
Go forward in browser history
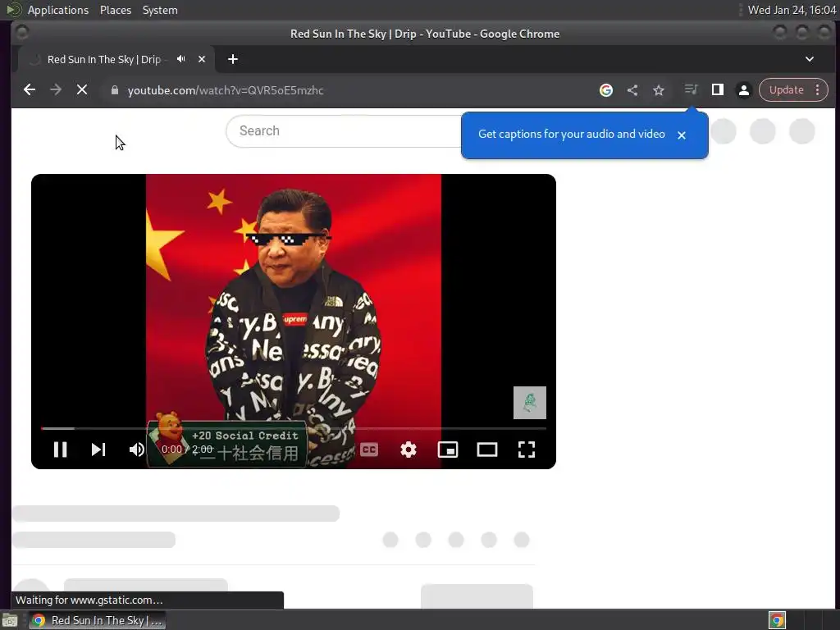pyautogui.click(x=56, y=90)
